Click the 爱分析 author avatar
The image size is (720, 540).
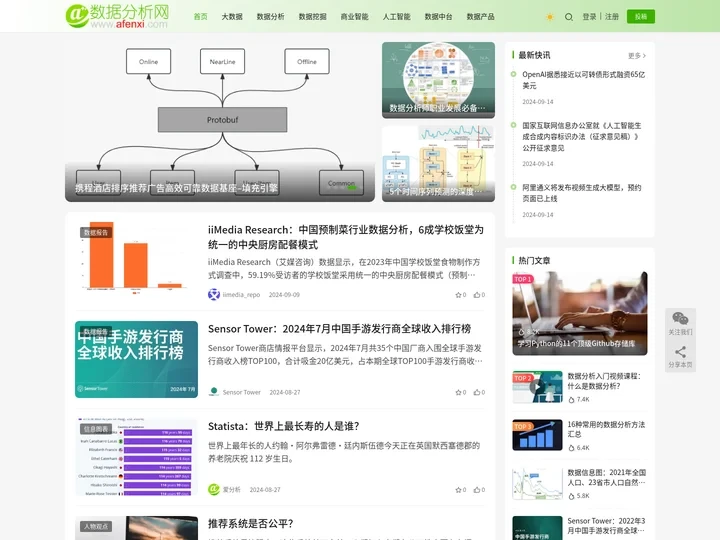point(214,489)
